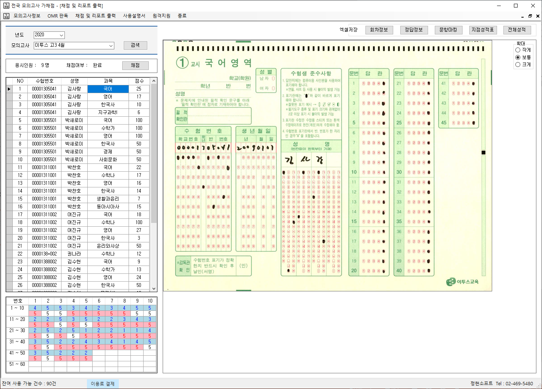The height and width of the screenshot is (389, 542).
Task: Click the 과목 column header
Action: point(108,81)
